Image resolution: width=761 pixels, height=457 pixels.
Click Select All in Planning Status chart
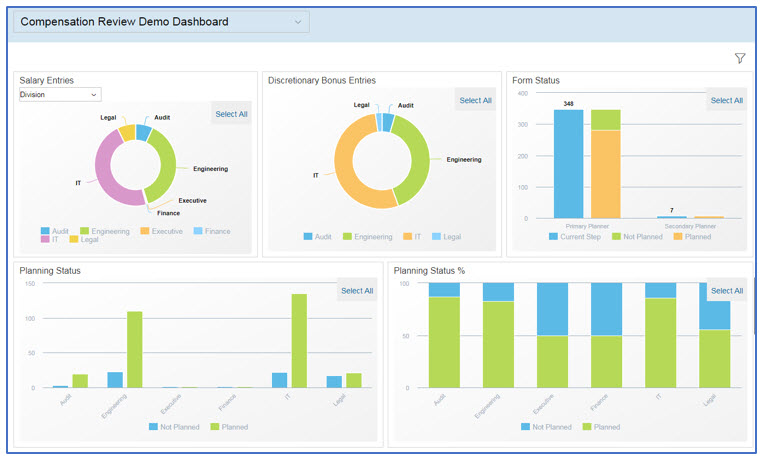[357, 291]
